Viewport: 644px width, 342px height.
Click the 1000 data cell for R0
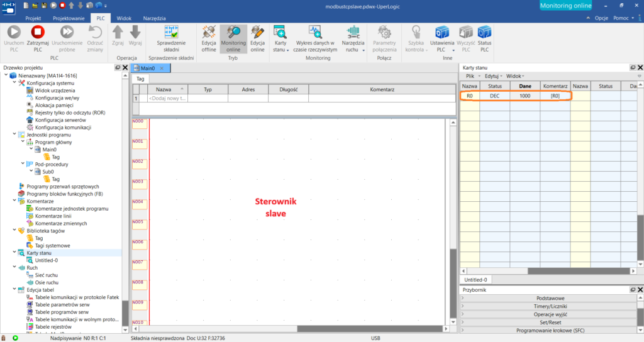point(525,96)
